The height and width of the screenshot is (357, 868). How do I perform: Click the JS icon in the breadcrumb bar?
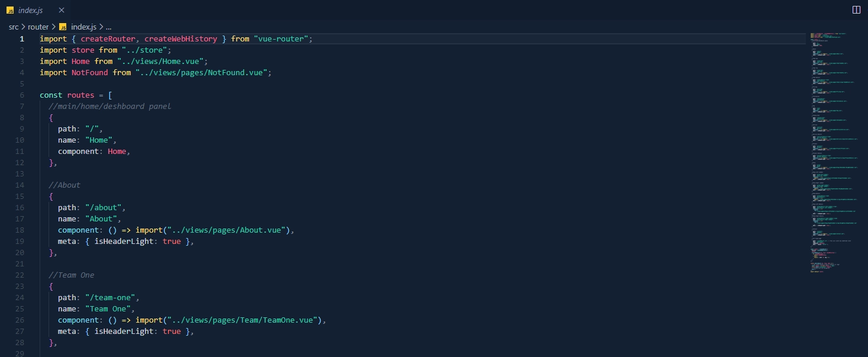(62, 27)
